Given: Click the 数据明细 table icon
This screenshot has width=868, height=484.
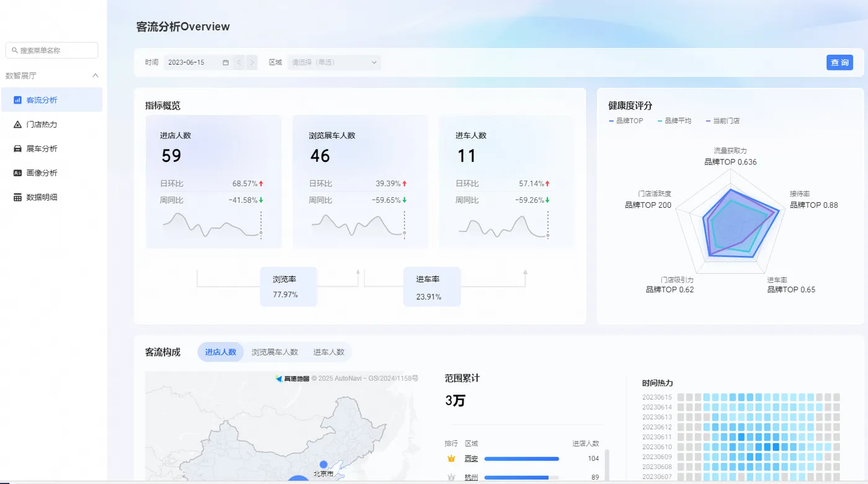Looking at the screenshot, I should click(x=17, y=197).
